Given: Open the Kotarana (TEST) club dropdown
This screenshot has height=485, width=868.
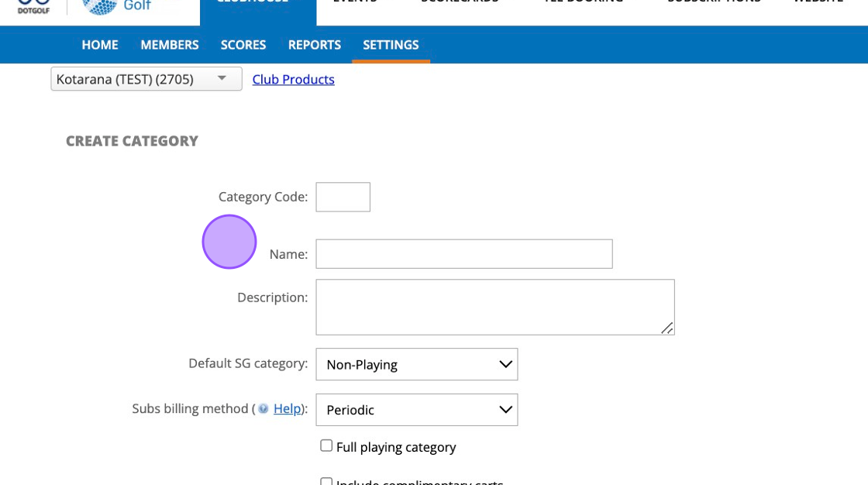Looking at the screenshot, I should [x=146, y=79].
